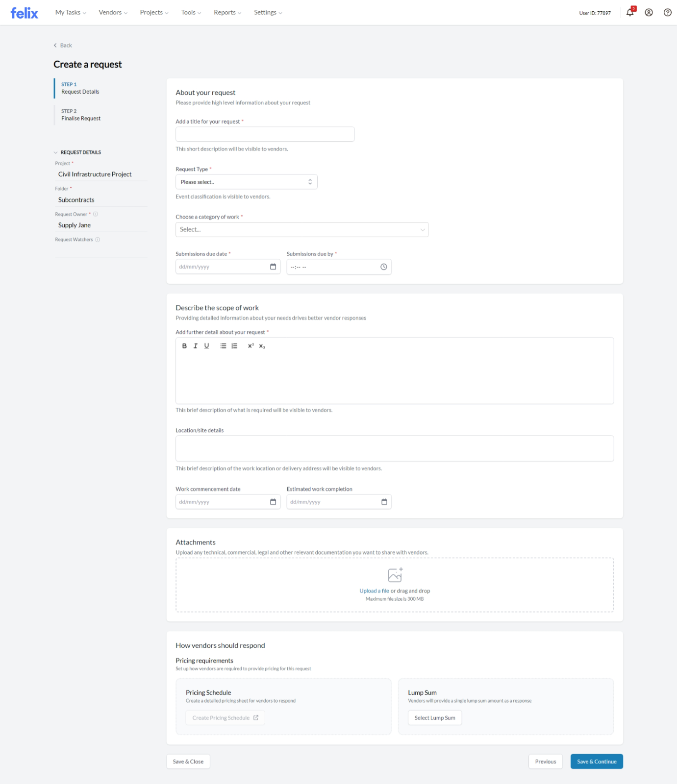Screen dimensions: 677x784
Task: Click the Work commencement date field
Action: pyautogui.click(x=228, y=502)
